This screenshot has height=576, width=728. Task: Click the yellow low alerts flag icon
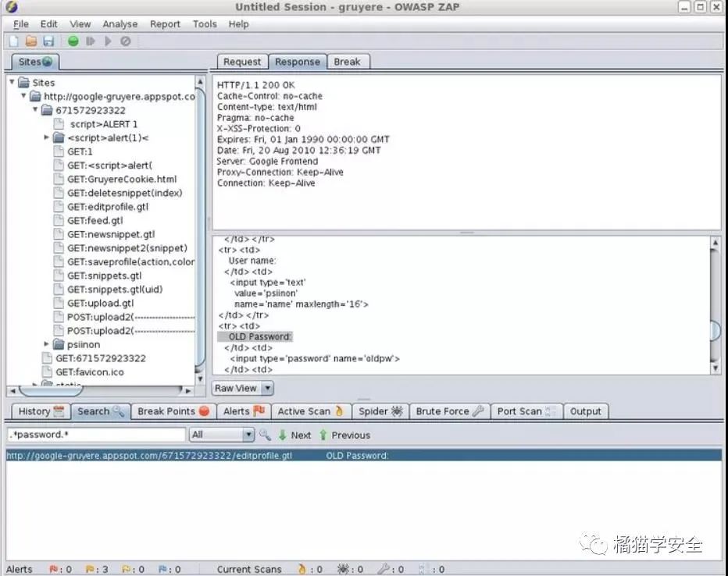[x=126, y=569]
